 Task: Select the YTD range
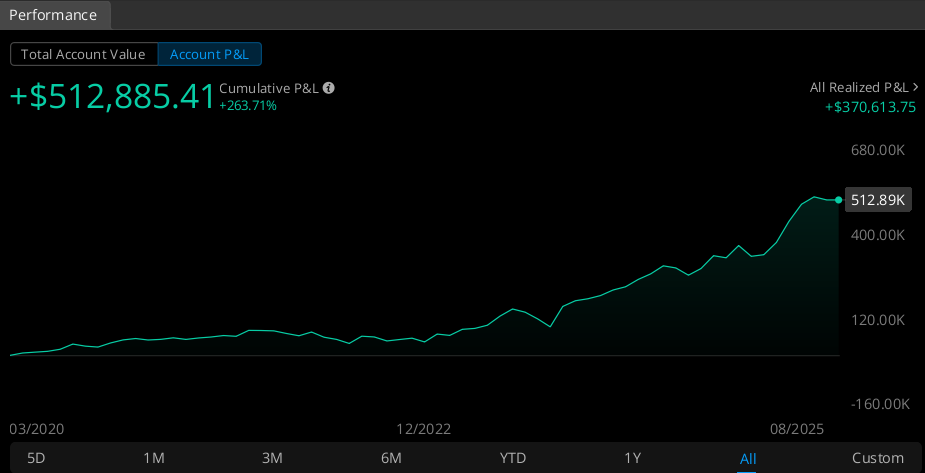click(512, 458)
